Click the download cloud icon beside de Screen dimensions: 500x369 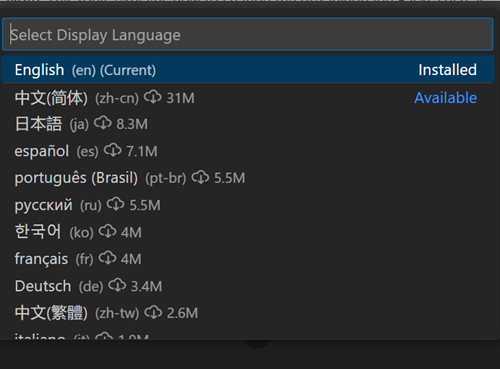[117, 286]
